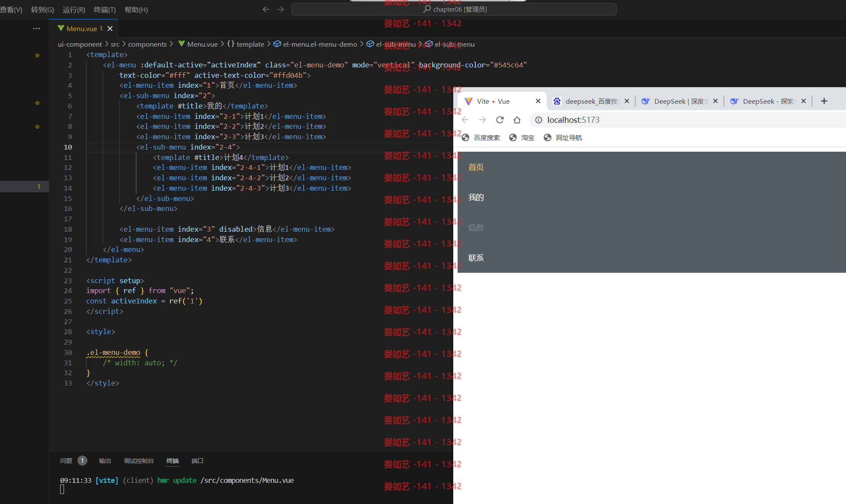Open the 问题 problems panel tab
Screen dimensions: 846x504
coord(66,461)
